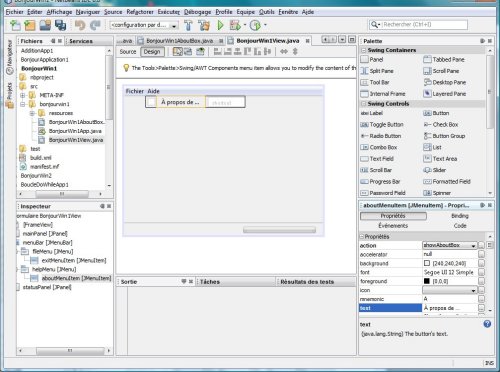Click the New File toolbar icon
Viewport: 500px width, 372px height.
click(x=15, y=25)
